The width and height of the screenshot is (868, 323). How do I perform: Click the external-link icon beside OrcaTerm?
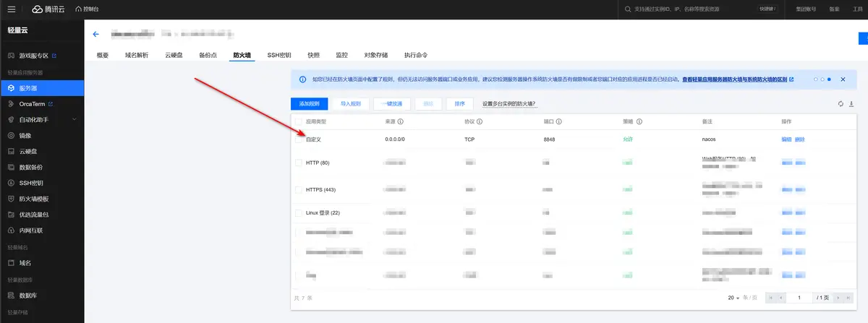[x=51, y=103]
